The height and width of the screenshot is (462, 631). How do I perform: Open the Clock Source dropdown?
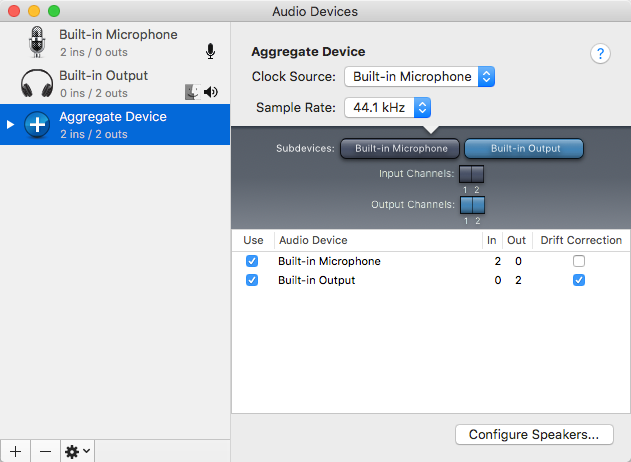[x=419, y=76]
